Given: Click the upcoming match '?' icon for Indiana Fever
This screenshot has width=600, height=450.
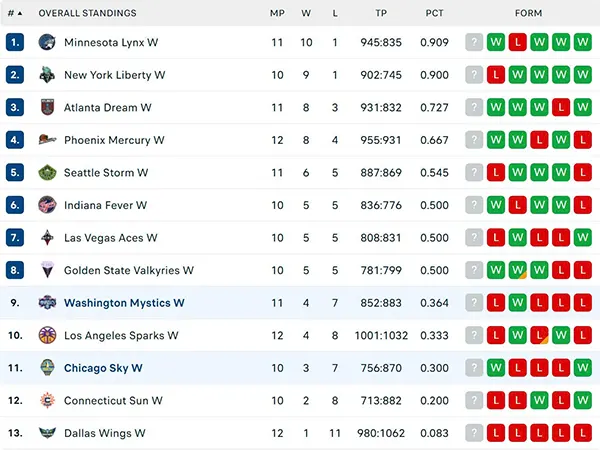Looking at the screenshot, I should pyautogui.click(x=474, y=205).
